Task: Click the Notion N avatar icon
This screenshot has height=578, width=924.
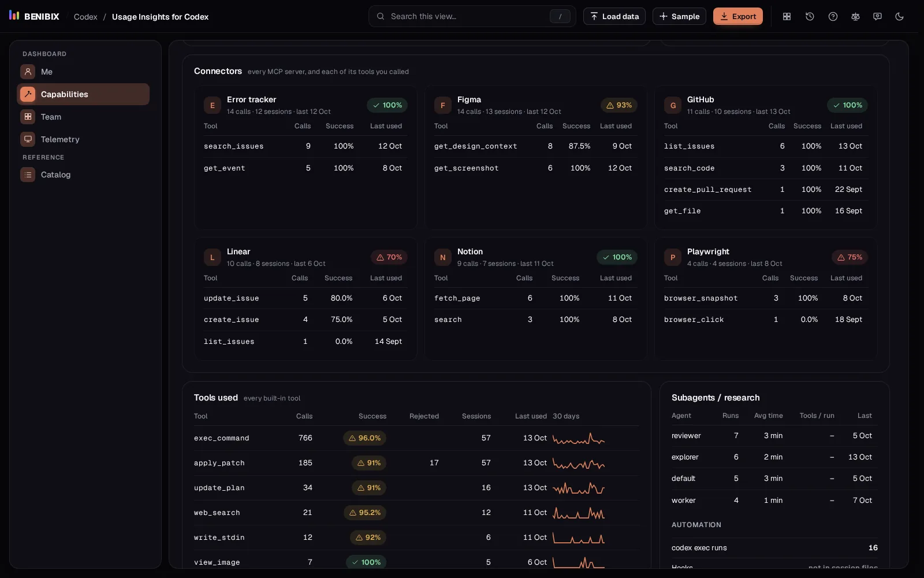Action: pyautogui.click(x=442, y=257)
